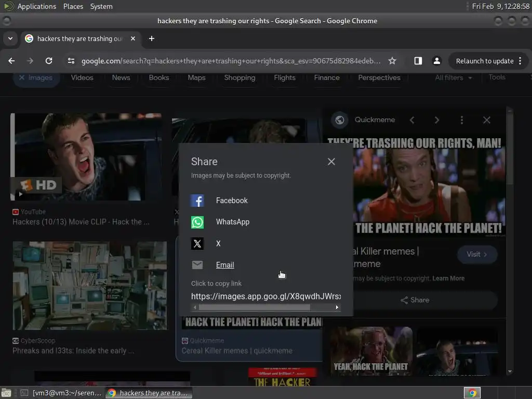Select the hackers they are trashing tab
Viewport: 532px width, 399px height.
click(x=81, y=38)
